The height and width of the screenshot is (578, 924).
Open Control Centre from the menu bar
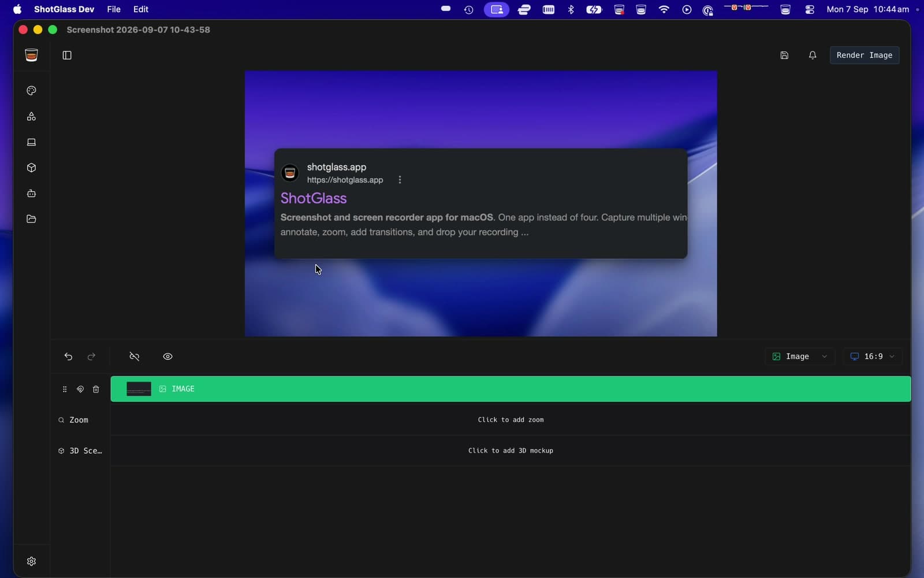810,9
